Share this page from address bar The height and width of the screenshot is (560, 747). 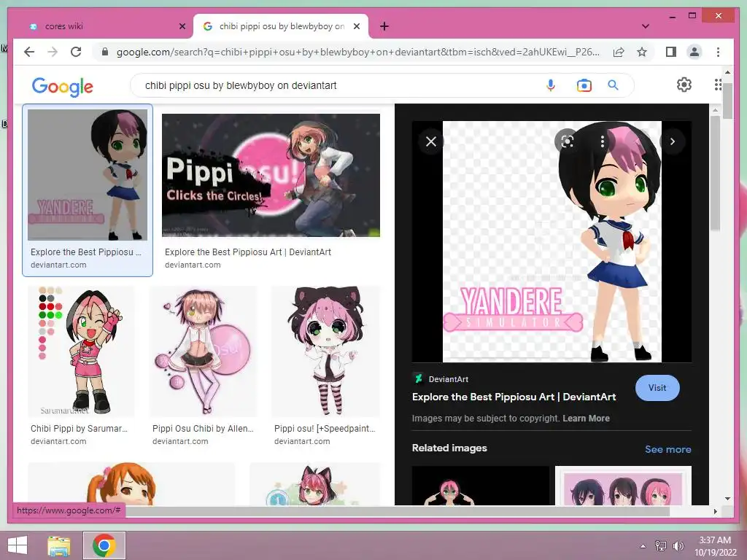click(x=619, y=52)
